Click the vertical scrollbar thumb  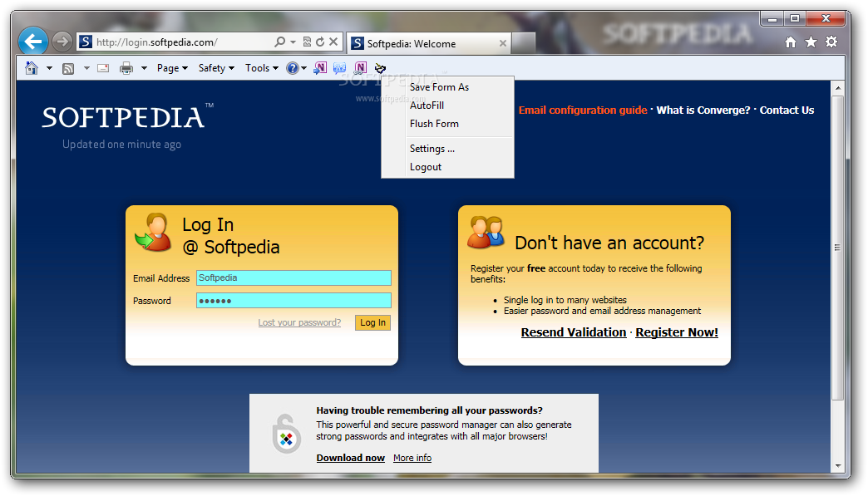837,248
